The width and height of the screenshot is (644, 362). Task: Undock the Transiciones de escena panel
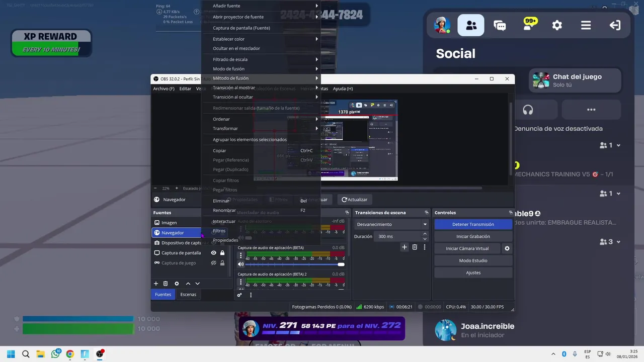click(426, 213)
